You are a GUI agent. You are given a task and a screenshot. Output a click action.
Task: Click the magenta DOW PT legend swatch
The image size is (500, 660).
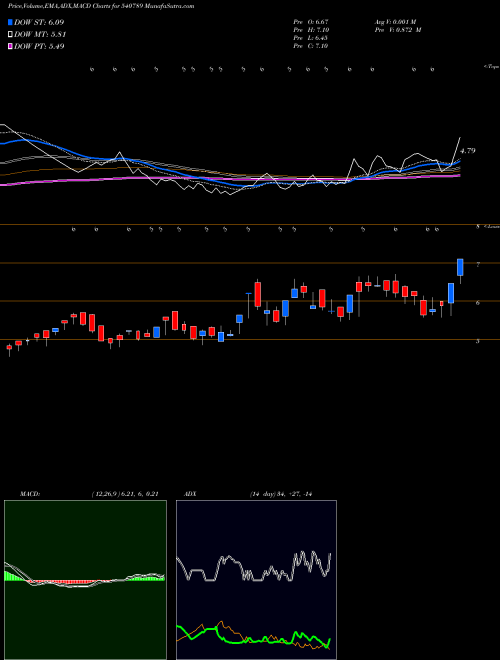10,47
